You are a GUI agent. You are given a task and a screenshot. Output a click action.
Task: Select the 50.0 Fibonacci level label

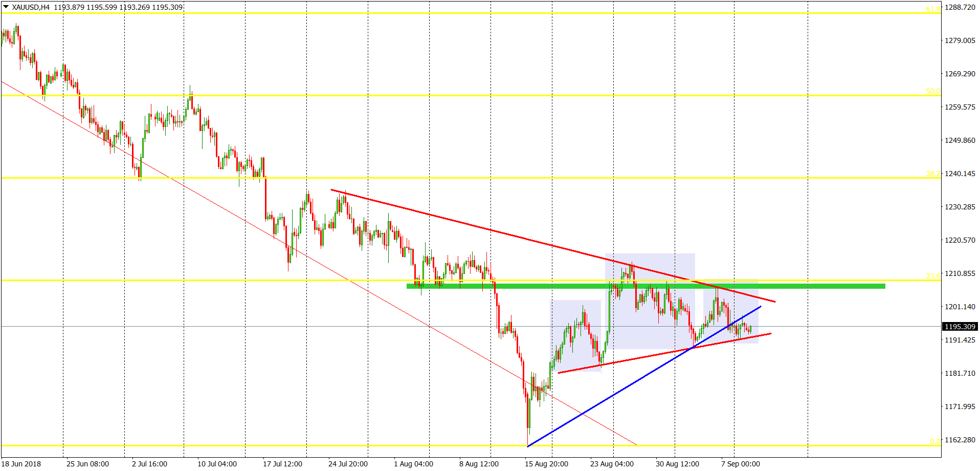(x=933, y=91)
